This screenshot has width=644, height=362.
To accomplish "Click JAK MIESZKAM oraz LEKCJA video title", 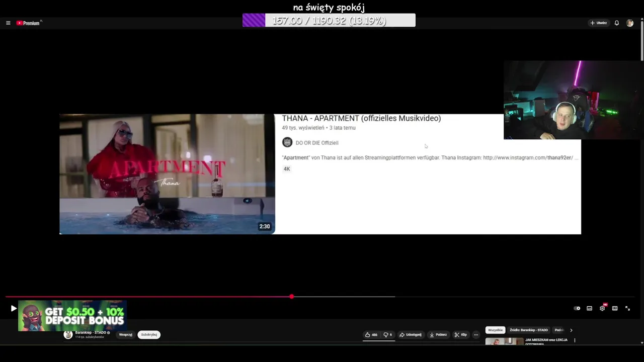I will pos(546,341).
